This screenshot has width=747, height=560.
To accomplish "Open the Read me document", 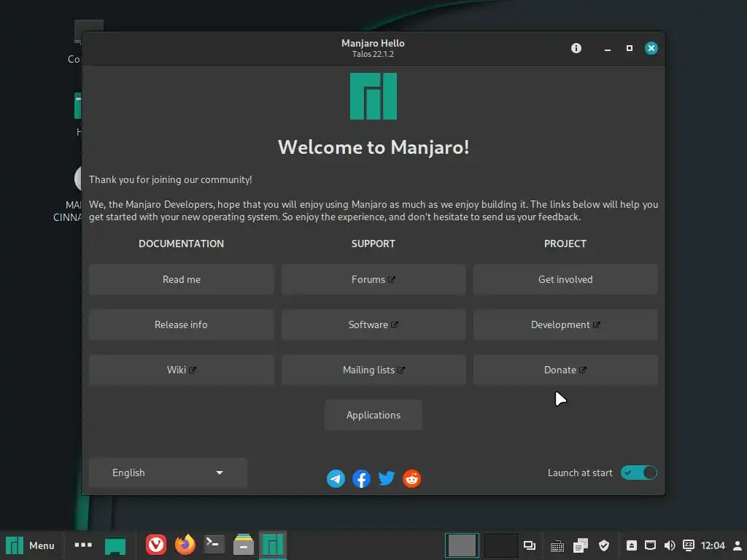I will [x=181, y=279].
